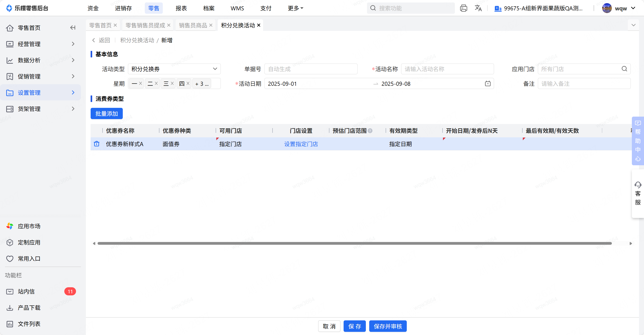Focus the 备注 input field
644x335 pixels.
click(584, 84)
